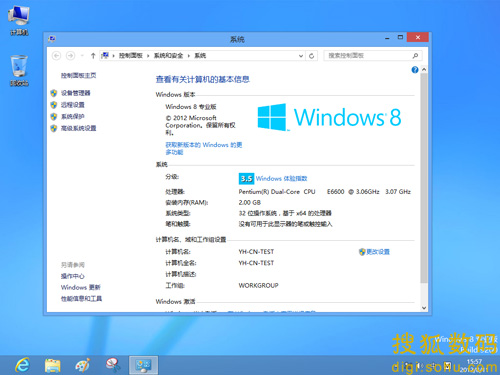Screen dimensions: 500x375
Task: Open Snipping Tool taskbar icon
Action: click(x=113, y=365)
